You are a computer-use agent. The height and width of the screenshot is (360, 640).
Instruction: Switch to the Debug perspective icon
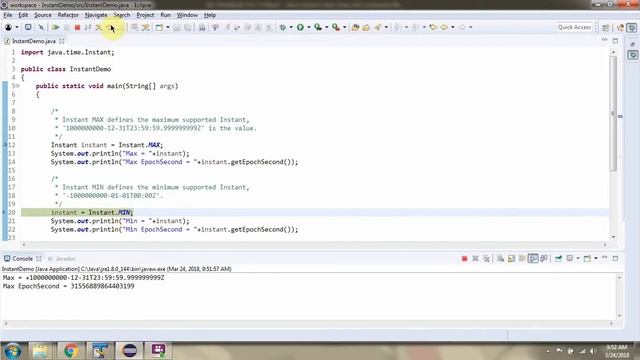[x=632, y=27]
